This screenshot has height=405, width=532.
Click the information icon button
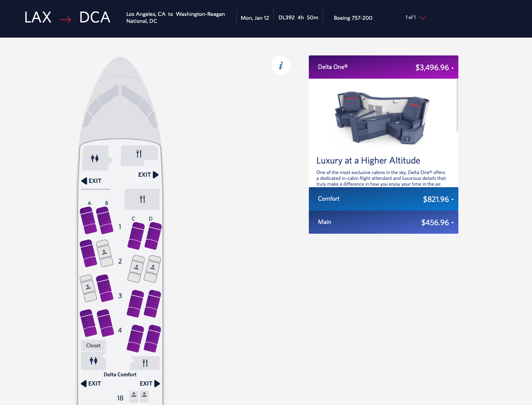(x=281, y=65)
